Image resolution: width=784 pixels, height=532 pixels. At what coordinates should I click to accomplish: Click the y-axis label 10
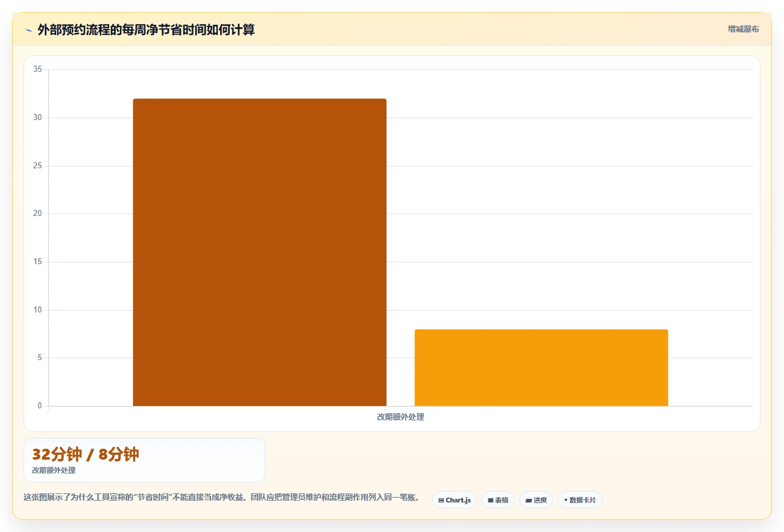37,310
